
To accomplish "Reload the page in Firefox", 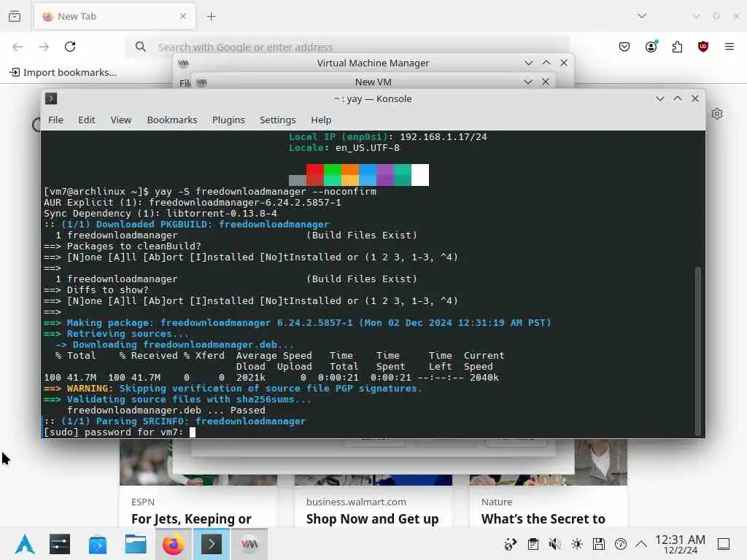I will 70,47.
